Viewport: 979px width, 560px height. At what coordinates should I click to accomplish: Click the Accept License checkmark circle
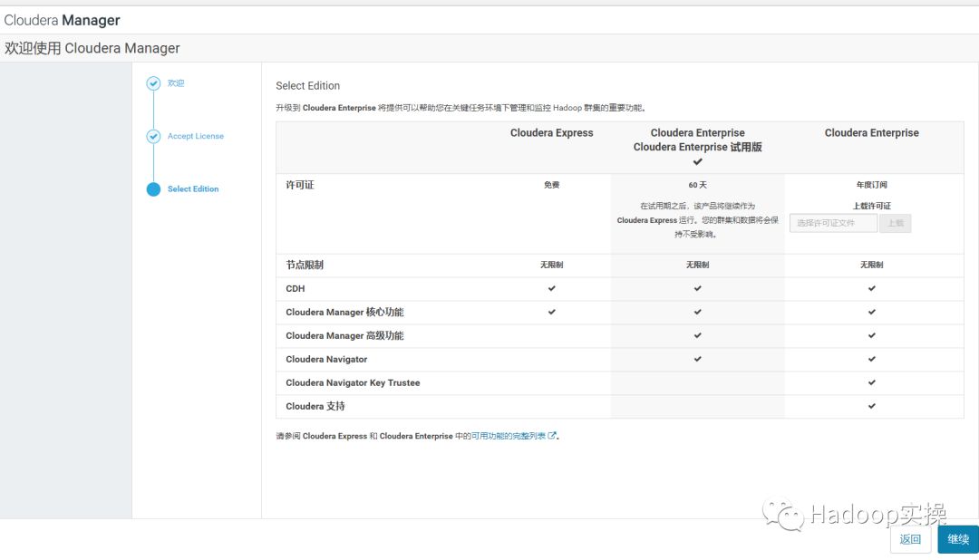153,136
